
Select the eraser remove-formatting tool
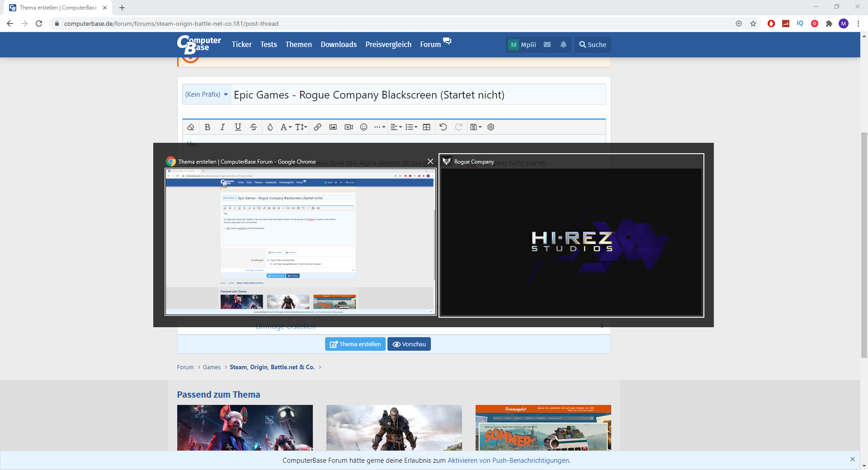coord(191,127)
